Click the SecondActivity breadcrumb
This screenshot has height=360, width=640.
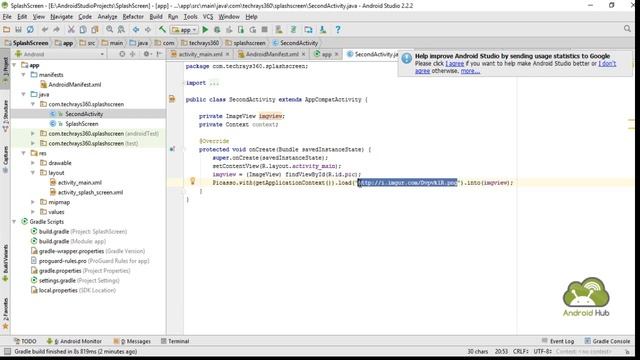click(295, 43)
